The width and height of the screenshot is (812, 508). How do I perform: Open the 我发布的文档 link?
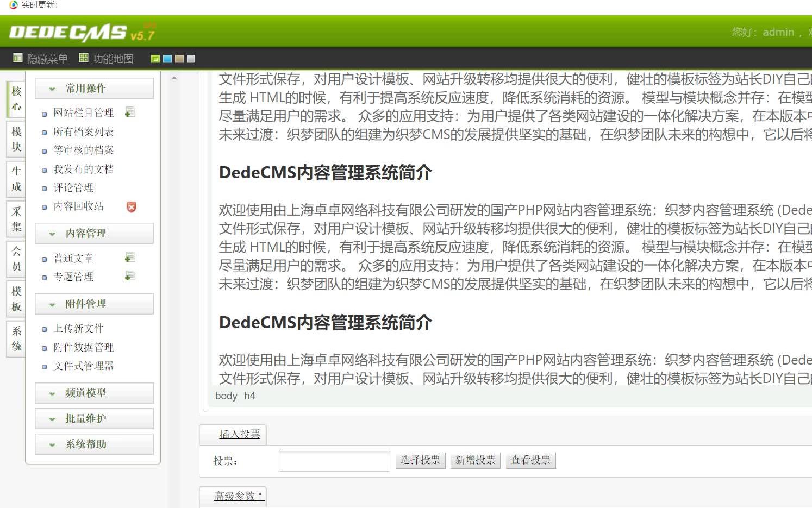(x=84, y=169)
